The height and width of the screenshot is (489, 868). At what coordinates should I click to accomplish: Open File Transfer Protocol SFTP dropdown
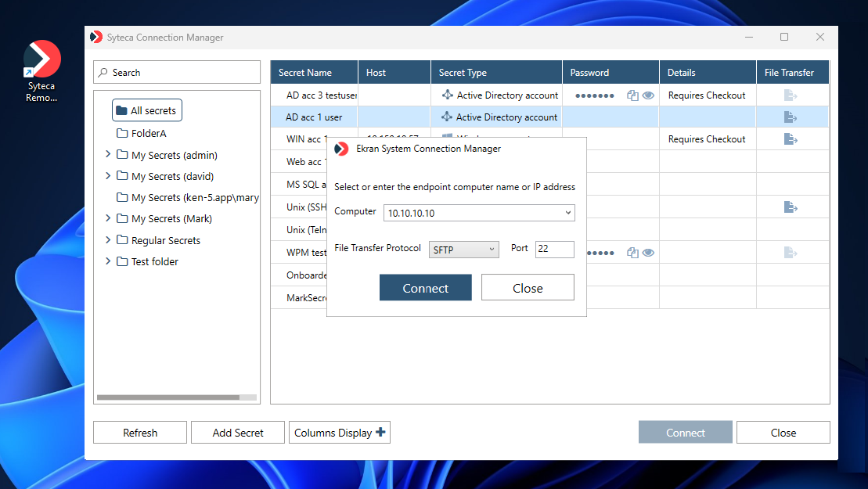pyautogui.click(x=492, y=250)
